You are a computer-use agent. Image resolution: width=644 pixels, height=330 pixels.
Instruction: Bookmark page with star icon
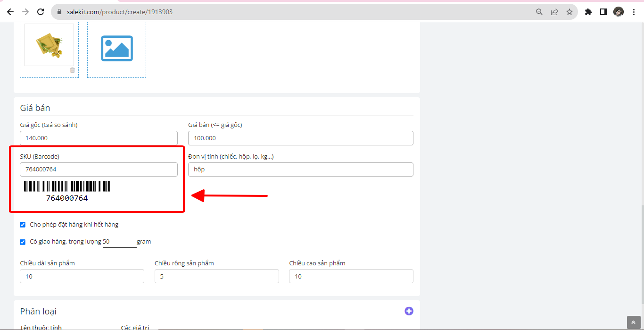coord(570,12)
